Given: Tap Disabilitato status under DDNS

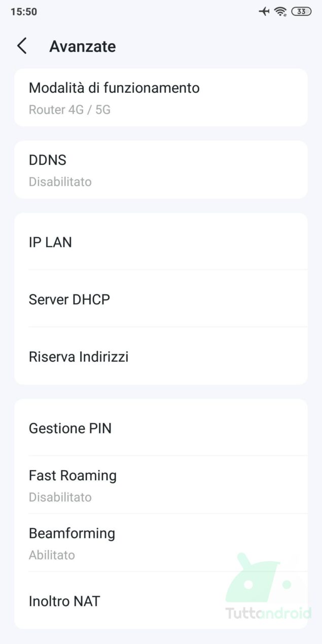Looking at the screenshot, I should (60, 182).
